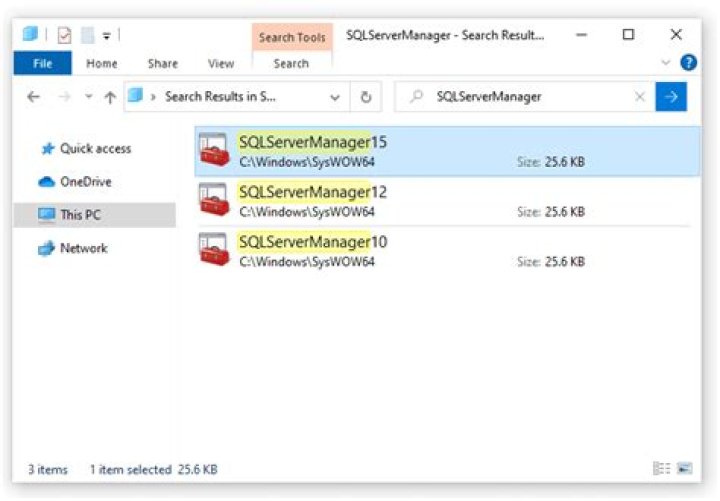Screen dimensions: 720x501
Task: Maximize the Explorer window
Action: click(628, 35)
